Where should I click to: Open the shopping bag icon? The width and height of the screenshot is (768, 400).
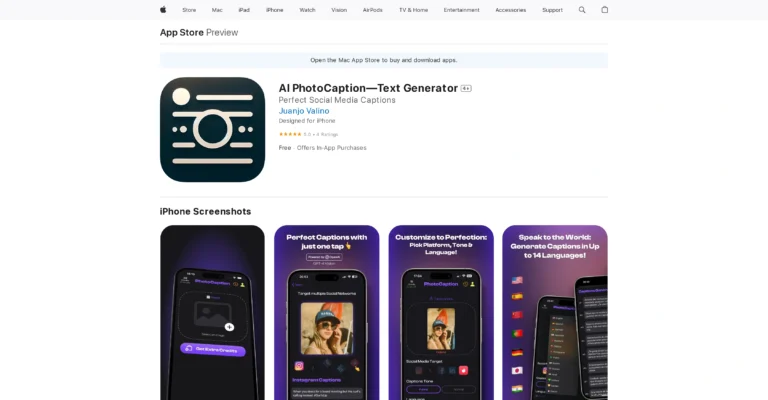(604, 10)
